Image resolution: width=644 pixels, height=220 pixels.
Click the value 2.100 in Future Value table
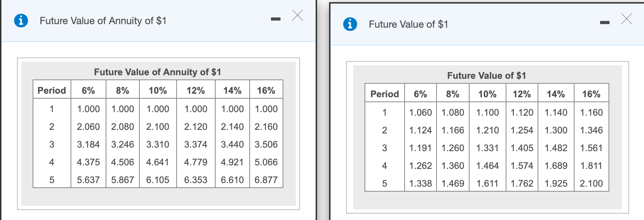(x=591, y=183)
